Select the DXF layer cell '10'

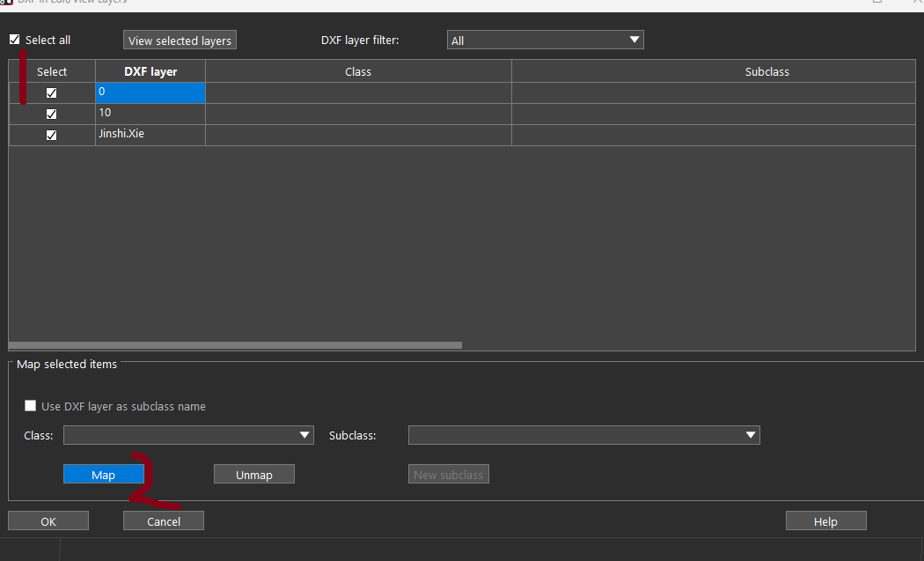click(150, 114)
